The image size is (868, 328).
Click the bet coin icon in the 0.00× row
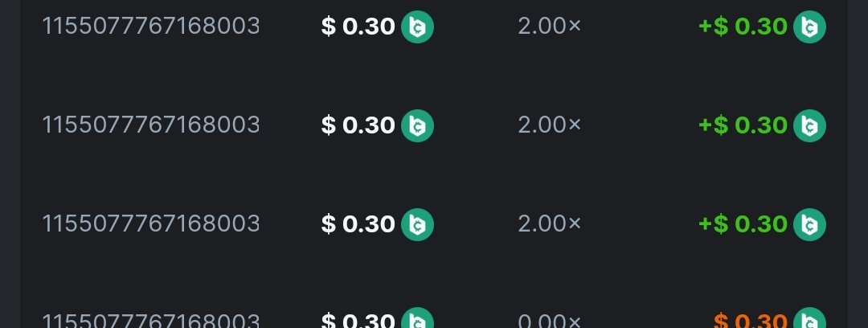417,320
